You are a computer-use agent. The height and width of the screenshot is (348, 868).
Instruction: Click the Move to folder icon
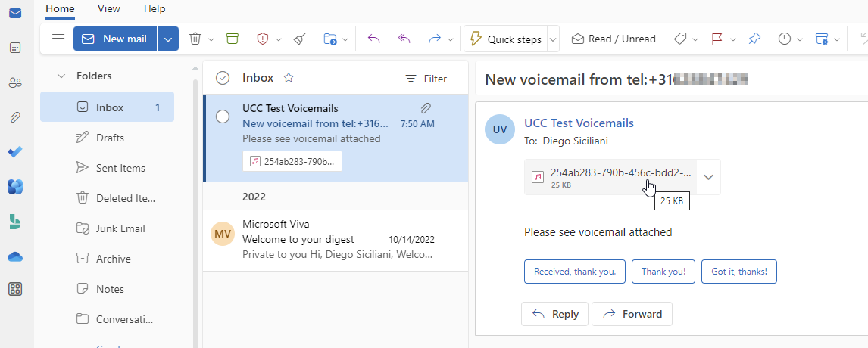[x=330, y=39]
